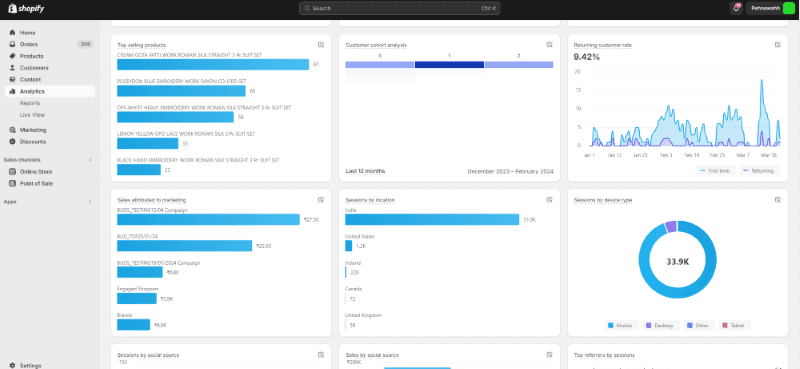
Task: Click the Products tag icon
Action: tap(12, 56)
